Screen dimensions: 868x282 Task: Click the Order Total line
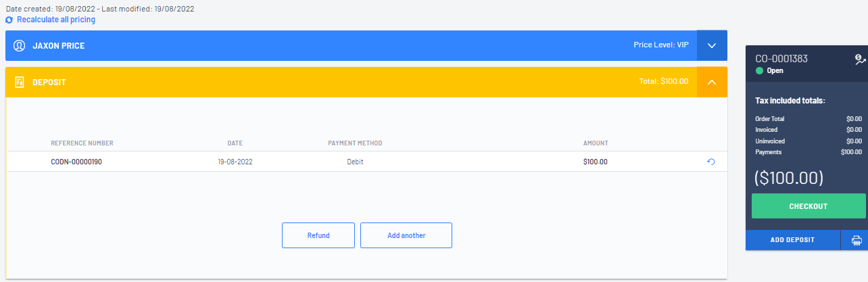pyautogui.click(x=809, y=119)
